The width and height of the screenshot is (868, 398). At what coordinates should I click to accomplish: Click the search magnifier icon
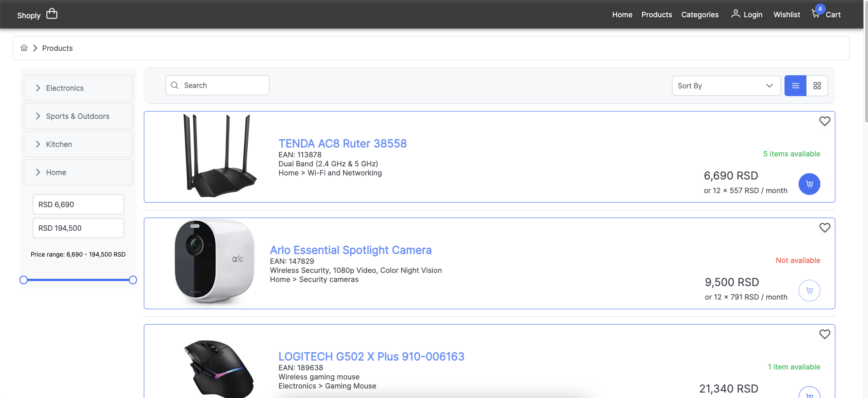pyautogui.click(x=175, y=85)
